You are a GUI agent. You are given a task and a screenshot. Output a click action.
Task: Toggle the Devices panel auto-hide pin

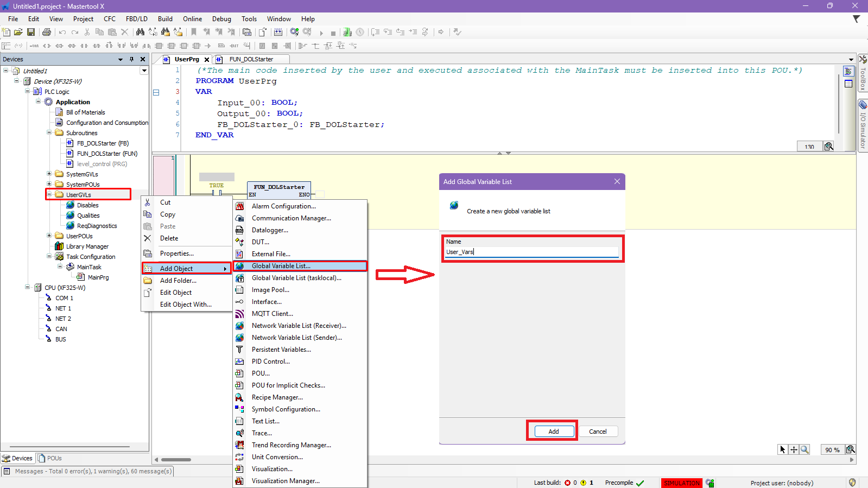(x=131, y=59)
